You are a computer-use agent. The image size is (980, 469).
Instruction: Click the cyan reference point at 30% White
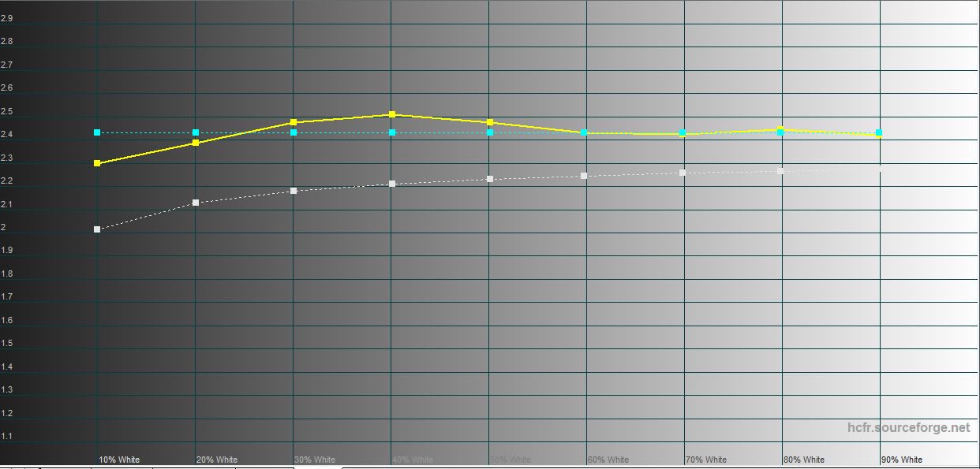coord(294,132)
